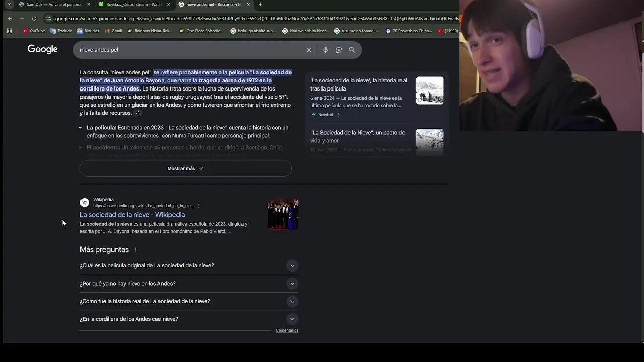Expand the AI overview with Mostrar más
The height and width of the screenshot is (362, 644).
tap(186, 169)
